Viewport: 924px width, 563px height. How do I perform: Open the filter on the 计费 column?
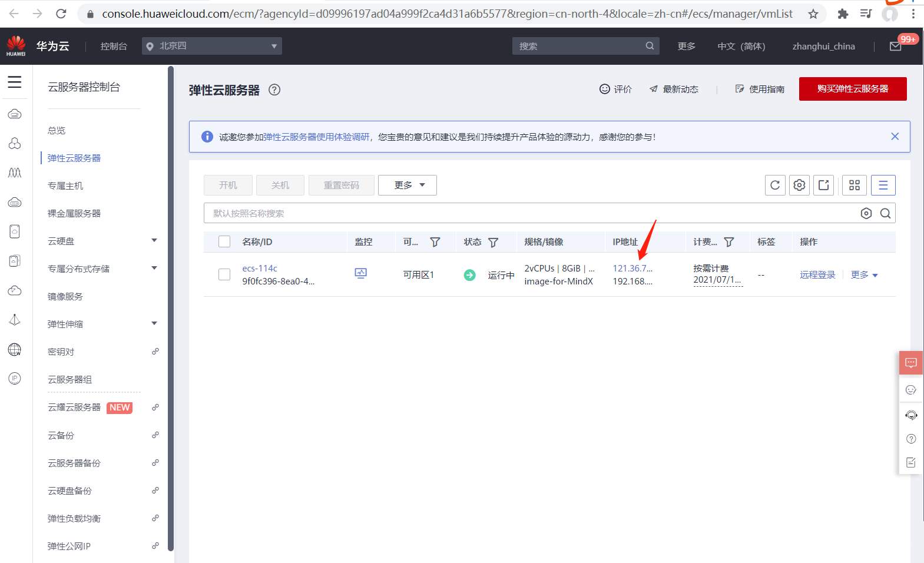coord(729,242)
